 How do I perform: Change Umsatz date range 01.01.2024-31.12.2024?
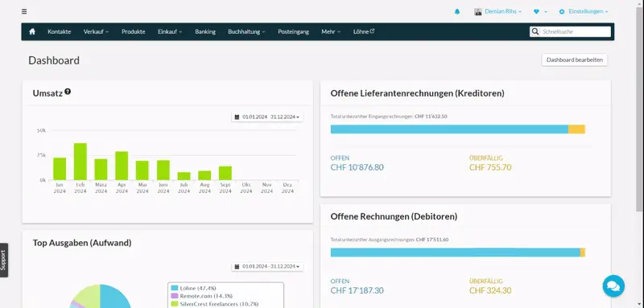coord(267,117)
